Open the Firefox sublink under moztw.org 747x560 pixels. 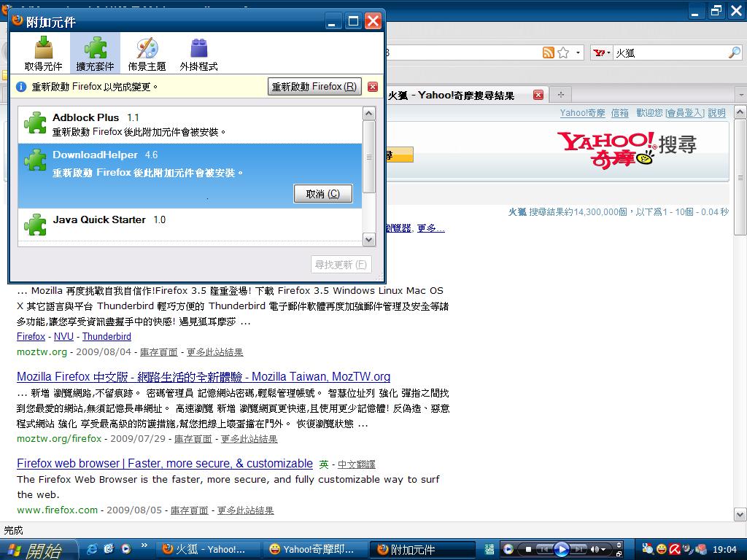tap(31, 337)
